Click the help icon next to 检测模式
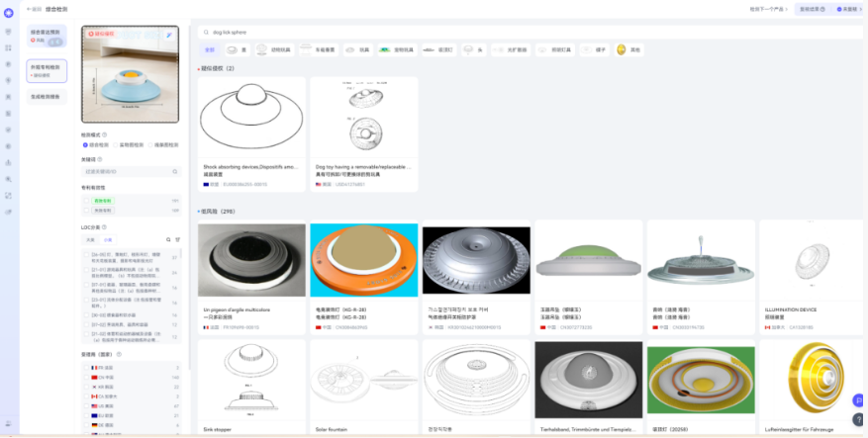This screenshot has height=438, width=868. pos(105,134)
